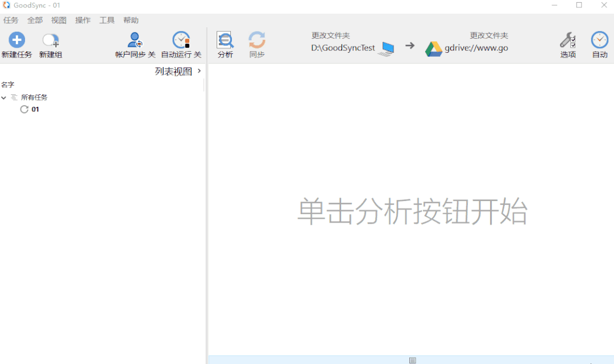The height and width of the screenshot is (364, 614).
Task: Open 选项 wrench options icon
Action: [568, 40]
